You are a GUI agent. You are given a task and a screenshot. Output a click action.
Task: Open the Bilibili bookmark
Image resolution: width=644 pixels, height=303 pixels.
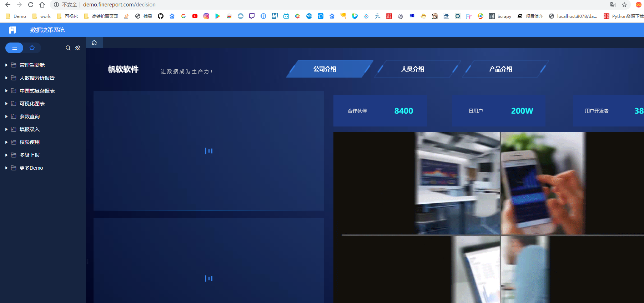pyautogui.click(x=286, y=16)
